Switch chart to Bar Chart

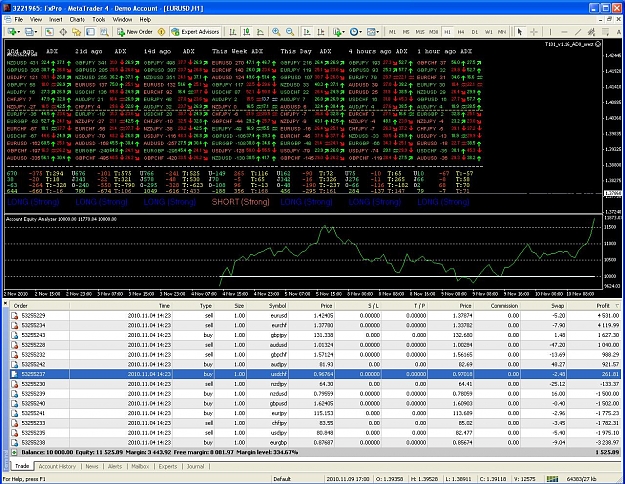[233, 32]
